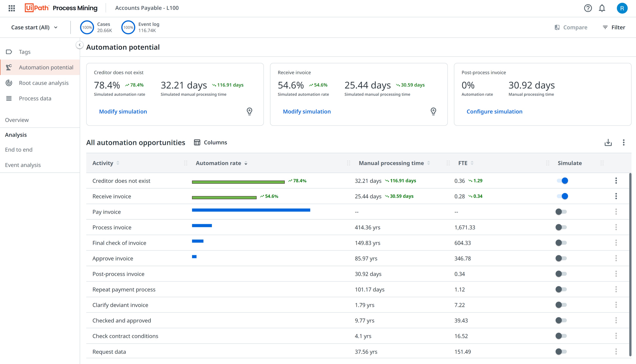The image size is (636, 364).
Task: Open row menu for Post-process invoice
Action: tap(616, 274)
